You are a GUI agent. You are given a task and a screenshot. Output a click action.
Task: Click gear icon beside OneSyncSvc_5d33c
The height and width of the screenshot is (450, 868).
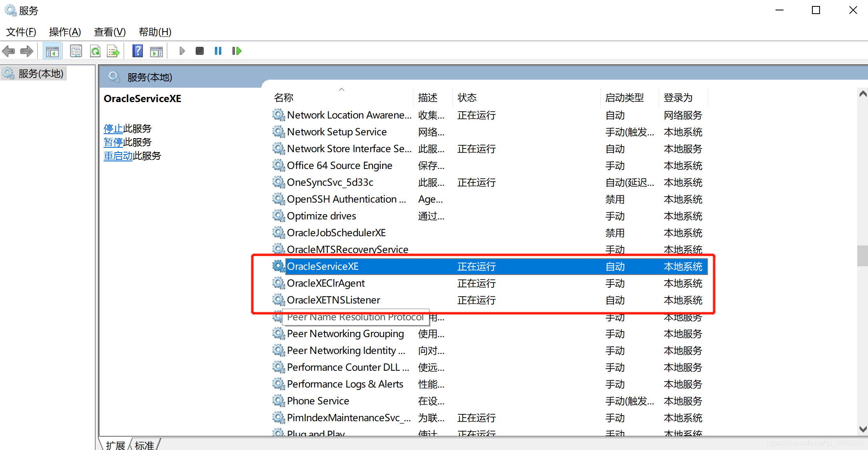pyautogui.click(x=279, y=182)
